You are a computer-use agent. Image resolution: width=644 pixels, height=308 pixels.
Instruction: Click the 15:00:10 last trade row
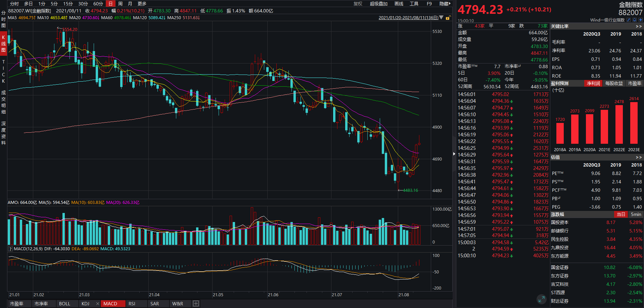pos(503,256)
